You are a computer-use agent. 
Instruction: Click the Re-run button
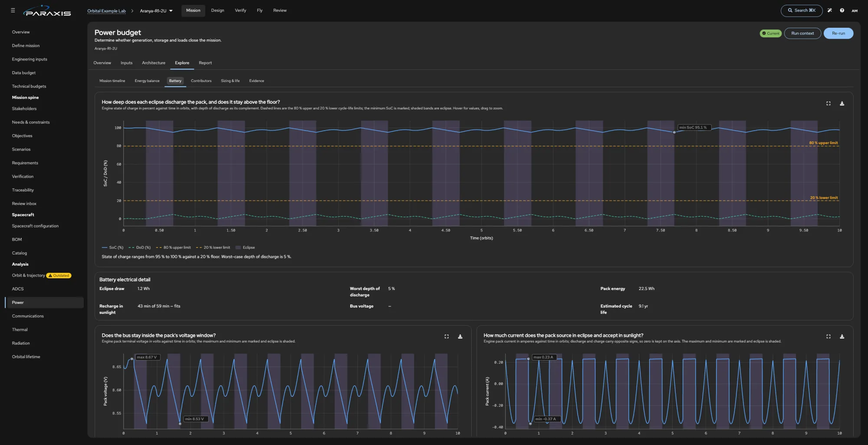[x=838, y=33]
